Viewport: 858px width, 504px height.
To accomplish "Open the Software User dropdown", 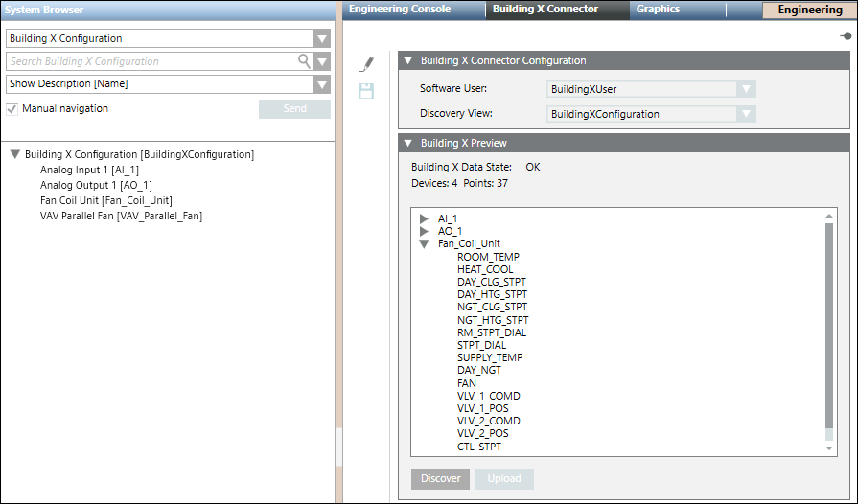I will (746, 89).
